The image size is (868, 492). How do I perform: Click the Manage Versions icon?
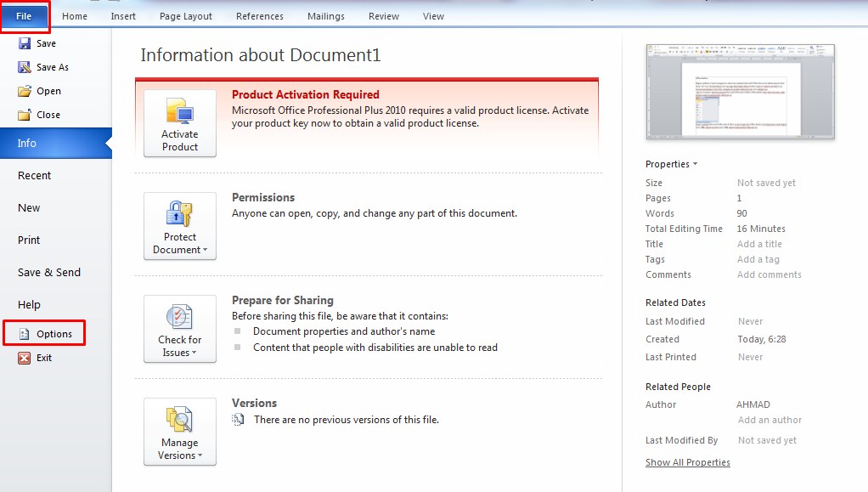[180, 420]
